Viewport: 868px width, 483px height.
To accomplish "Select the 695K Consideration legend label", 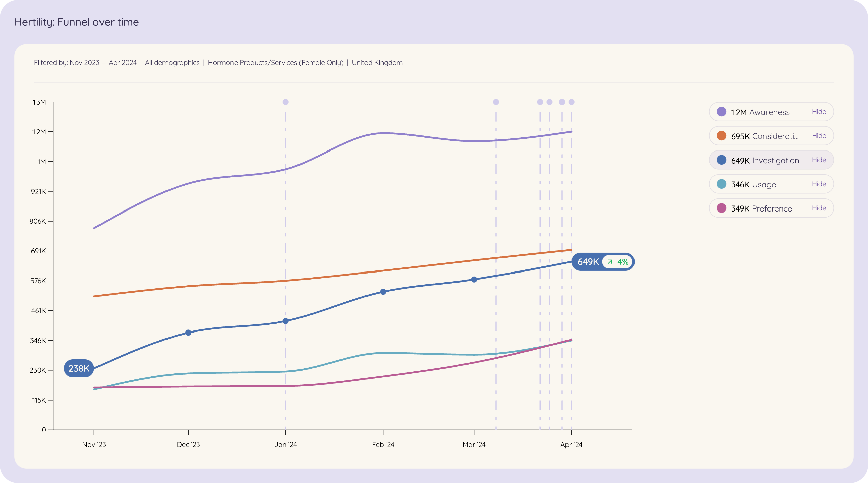I will [x=765, y=136].
